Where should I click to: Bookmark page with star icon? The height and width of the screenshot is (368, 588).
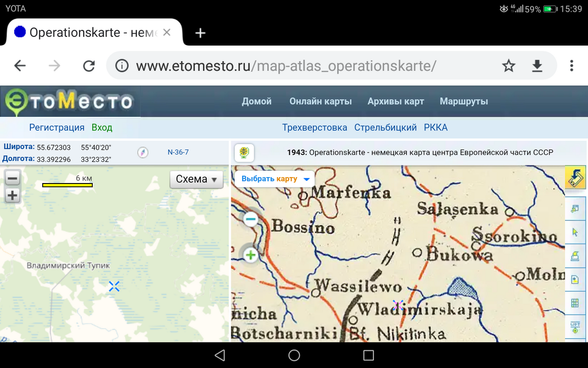click(509, 66)
